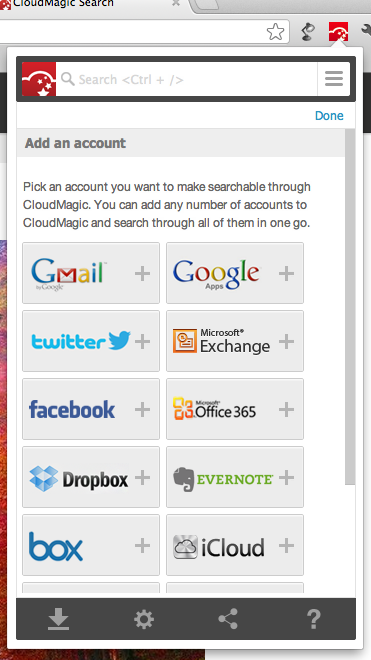The image size is (371, 660).
Task: Open settings via the gear icon
Action: (144, 620)
